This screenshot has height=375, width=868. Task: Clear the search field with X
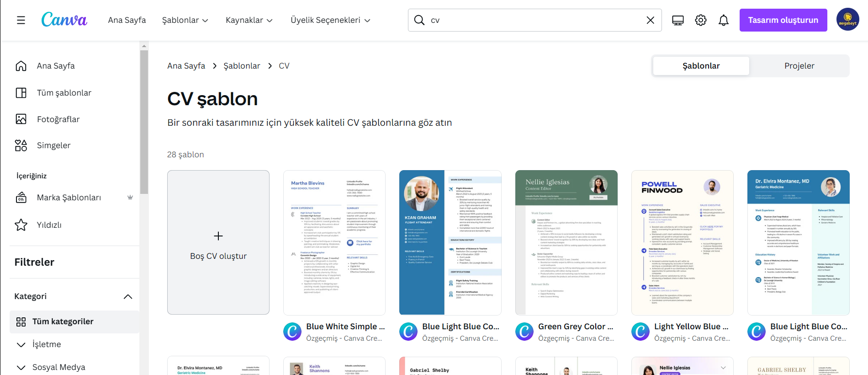650,20
